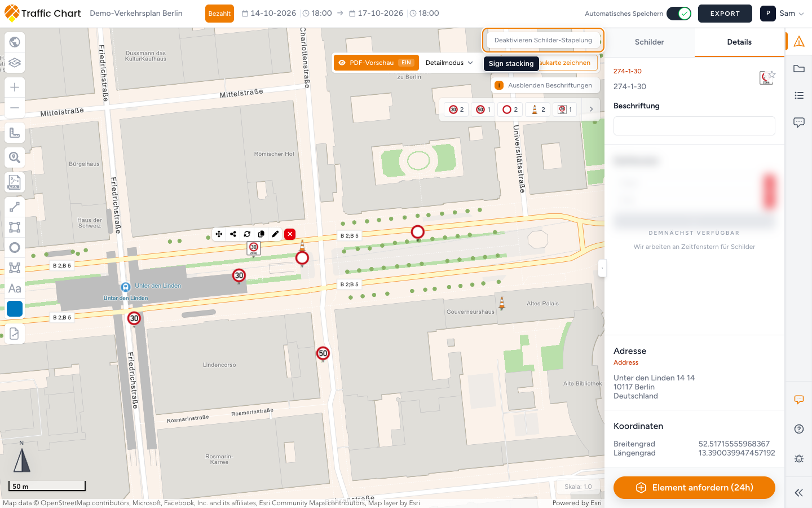Open the Sam user menu
The height and width of the screenshot is (508, 812).
[x=782, y=14]
